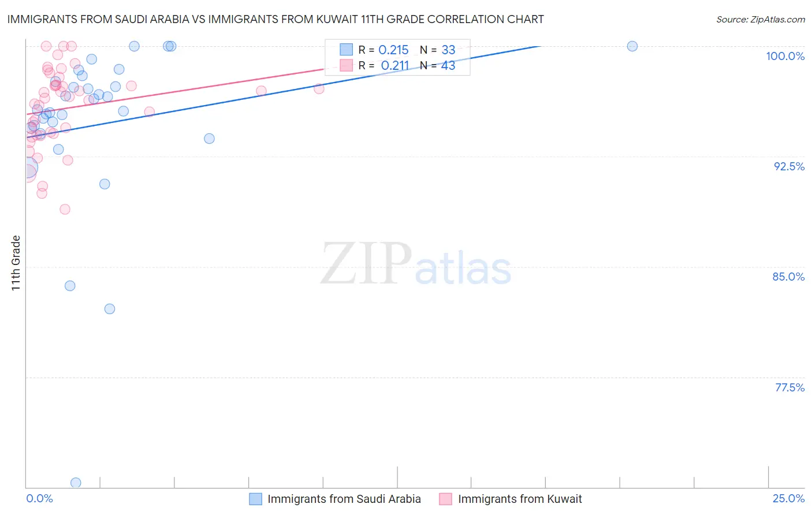Click the blue data point at far right top

632,46
